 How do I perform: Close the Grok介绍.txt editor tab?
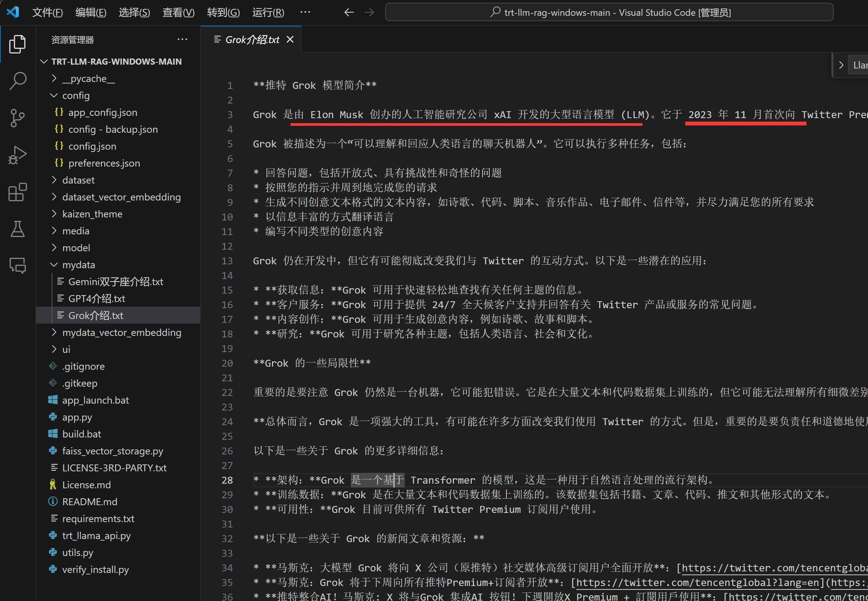pos(290,40)
